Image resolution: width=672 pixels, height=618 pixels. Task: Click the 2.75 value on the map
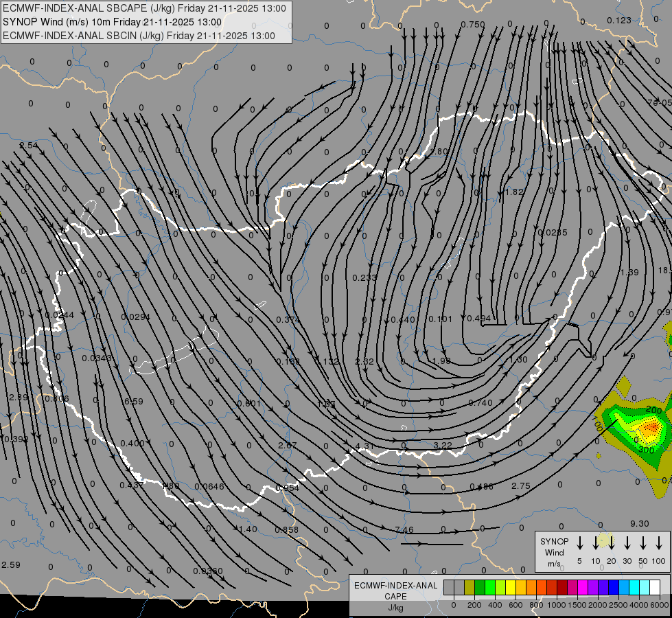[x=521, y=486]
